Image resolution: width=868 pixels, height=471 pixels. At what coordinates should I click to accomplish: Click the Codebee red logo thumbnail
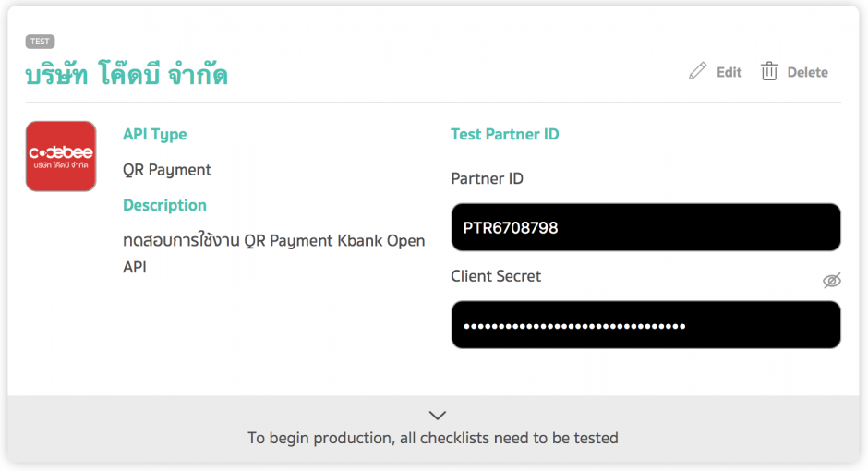click(61, 156)
